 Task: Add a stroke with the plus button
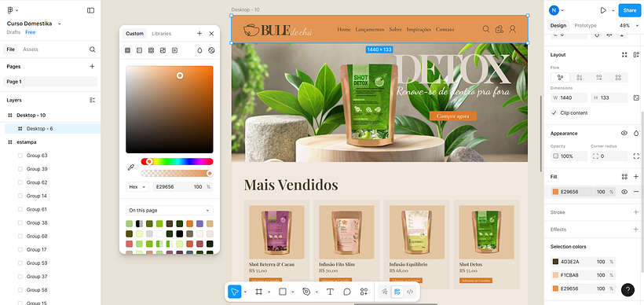point(636,212)
